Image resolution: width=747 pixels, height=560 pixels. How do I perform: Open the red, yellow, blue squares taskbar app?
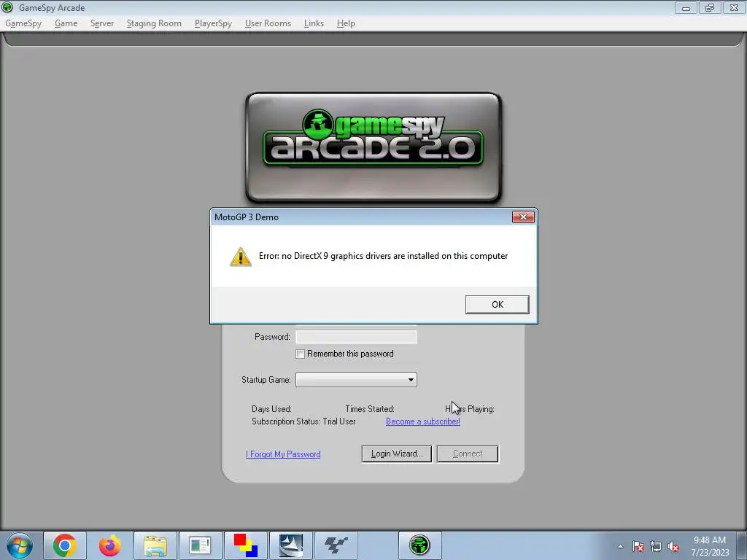click(x=245, y=545)
